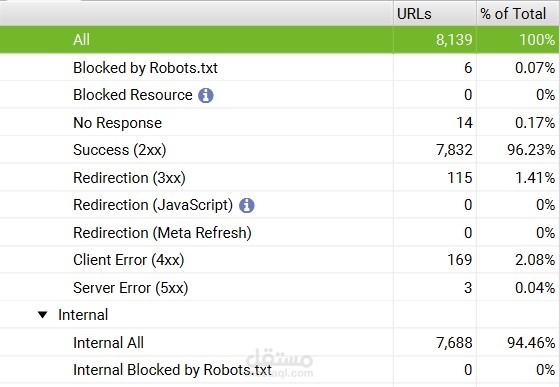Select the No Response row

point(279,122)
